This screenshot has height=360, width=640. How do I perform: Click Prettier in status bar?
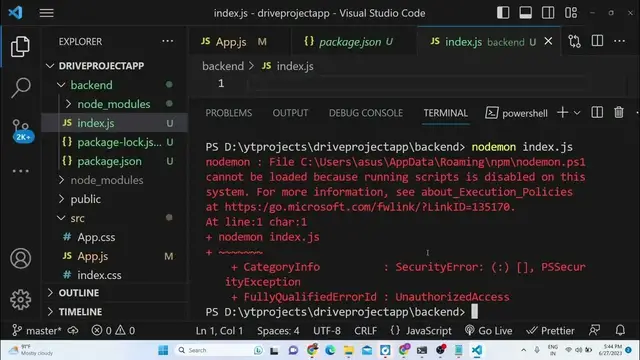pyautogui.click(x=550, y=330)
